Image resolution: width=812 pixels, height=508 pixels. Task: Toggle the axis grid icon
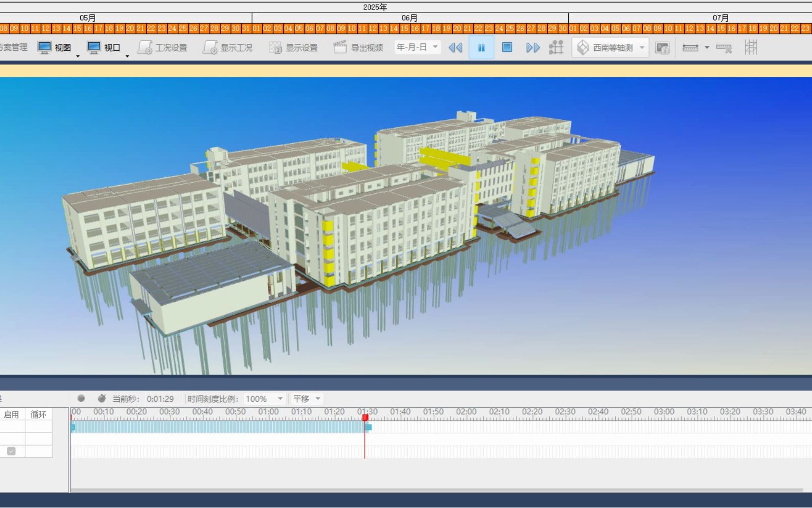(x=751, y=48)
